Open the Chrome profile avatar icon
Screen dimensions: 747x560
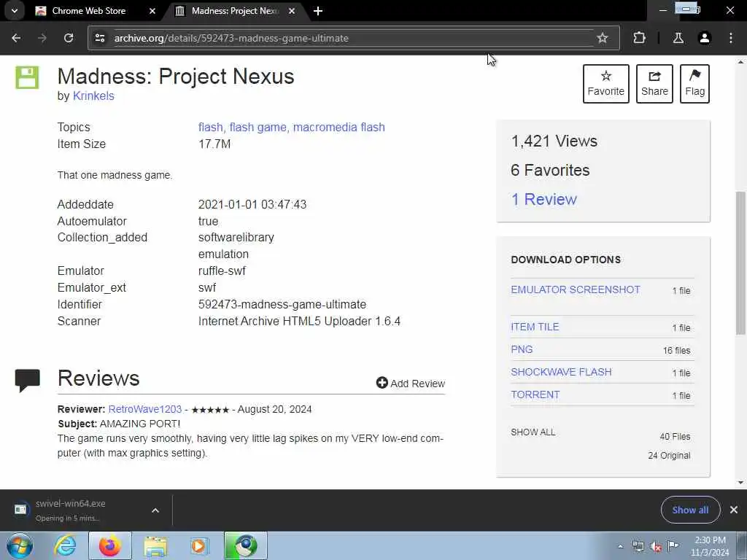click(704, 38)
